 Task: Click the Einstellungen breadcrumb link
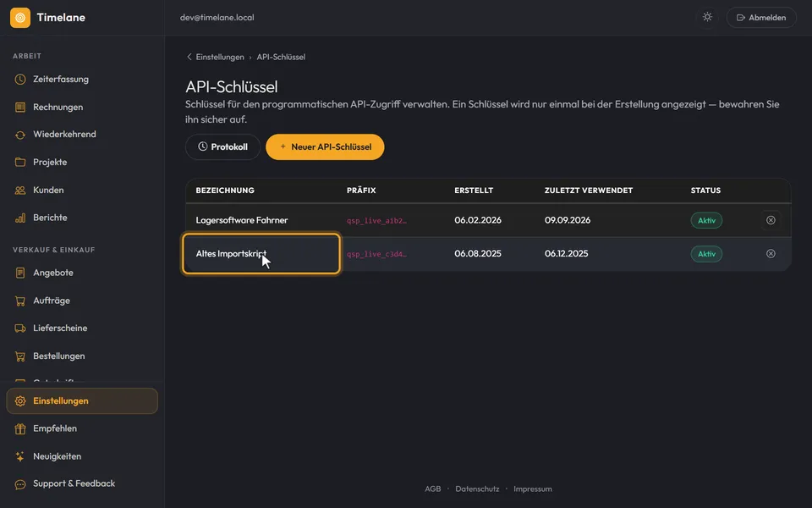pos(220,57)
